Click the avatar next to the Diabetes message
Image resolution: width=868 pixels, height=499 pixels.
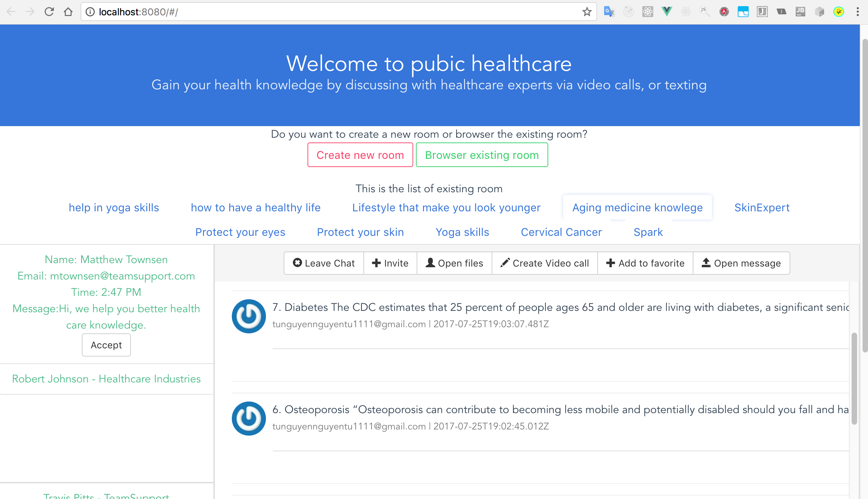coord(249,316)
